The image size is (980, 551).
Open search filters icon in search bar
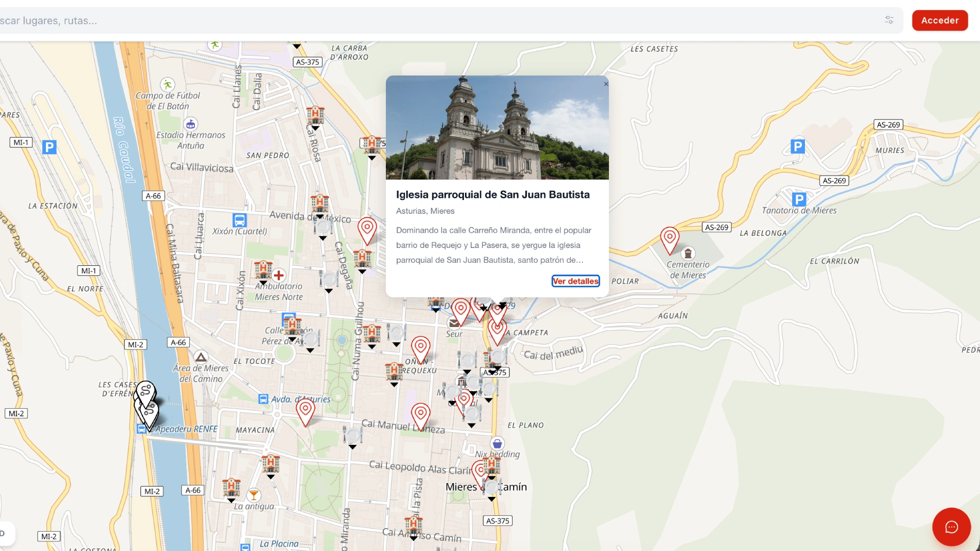889,20
